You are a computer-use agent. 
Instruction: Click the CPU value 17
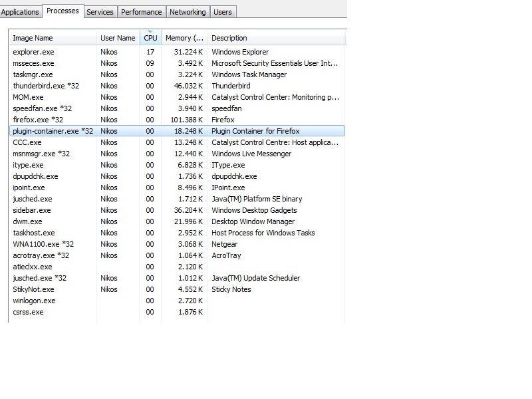click(x=150, y=52)
